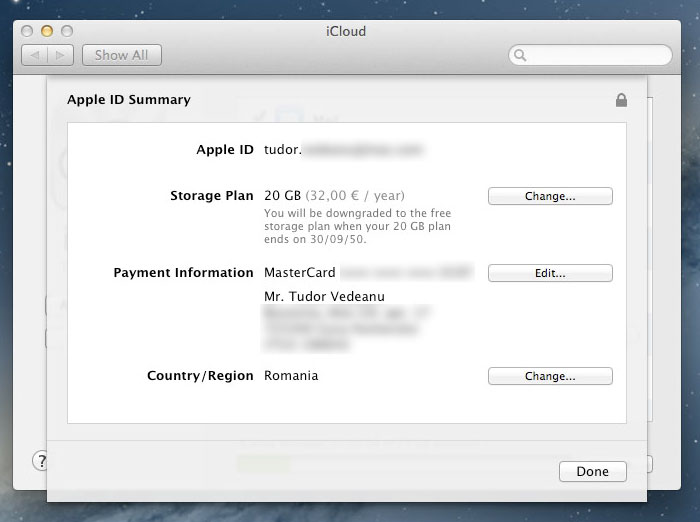Click the 'Payment Information' label
700x522 pixels.
point(183,272)
